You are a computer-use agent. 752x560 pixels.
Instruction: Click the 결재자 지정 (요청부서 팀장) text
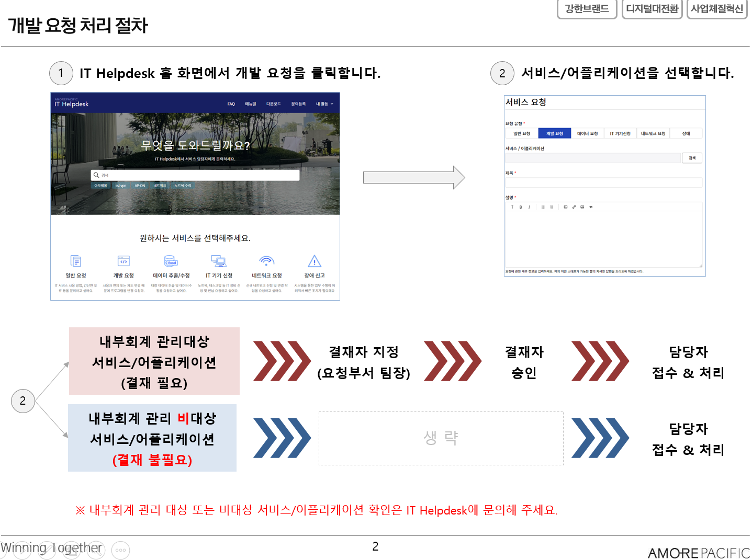[x=364, y=362]
